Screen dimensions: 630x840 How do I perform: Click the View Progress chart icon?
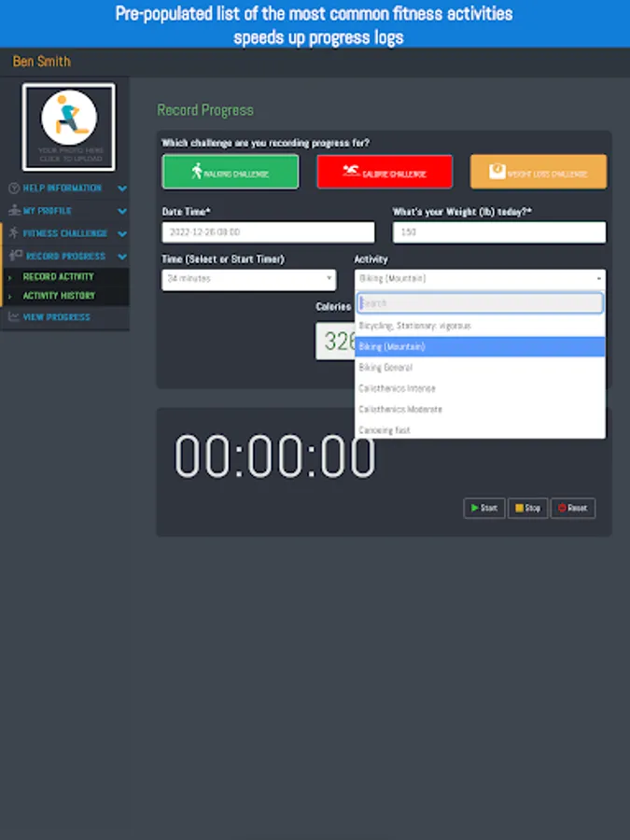pos(14,316)
